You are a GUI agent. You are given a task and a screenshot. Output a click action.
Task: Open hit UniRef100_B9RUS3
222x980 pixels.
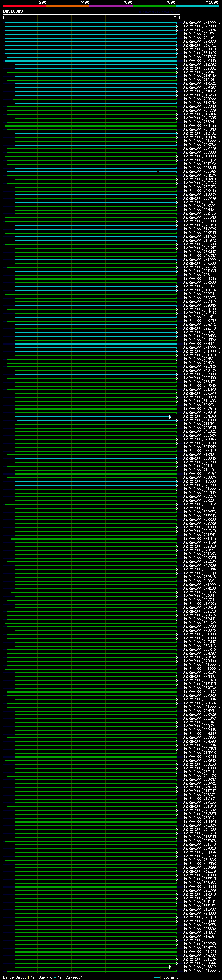point(199,41)
